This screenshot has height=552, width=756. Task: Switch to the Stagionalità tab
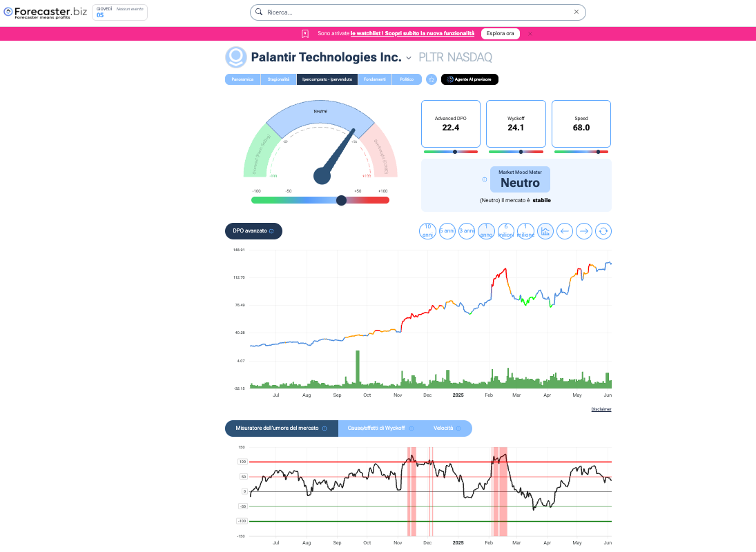(x=279, y=79)
